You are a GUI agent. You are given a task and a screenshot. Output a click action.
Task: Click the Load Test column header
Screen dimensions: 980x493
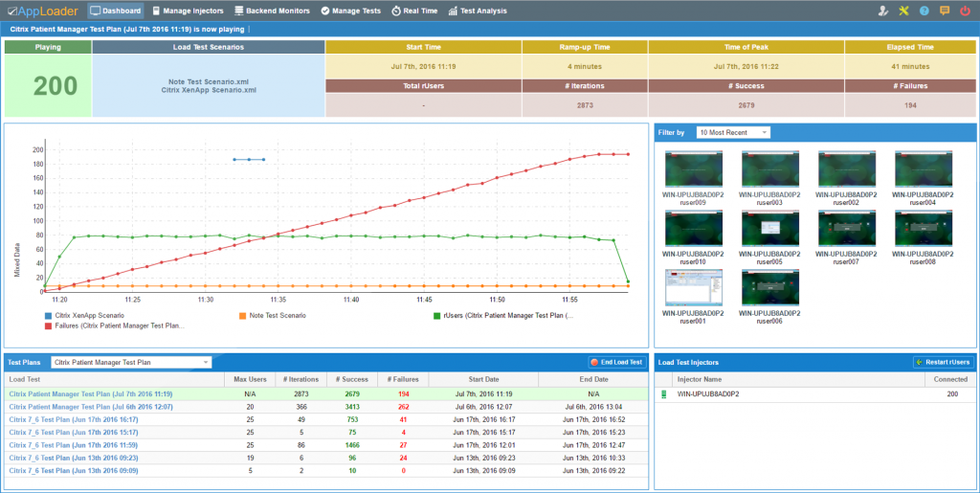click(x=115, y=379)
